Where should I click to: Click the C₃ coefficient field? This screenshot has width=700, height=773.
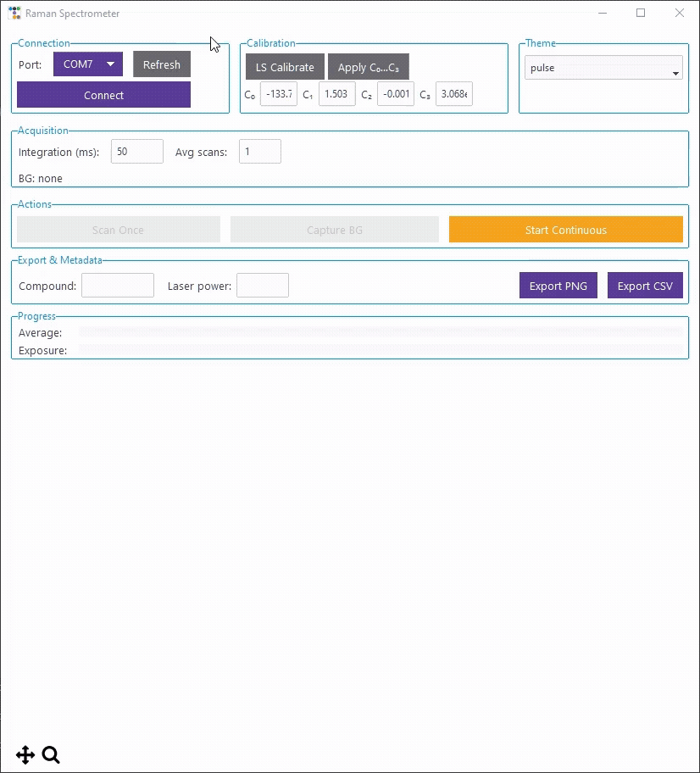[x=453, y=94]
